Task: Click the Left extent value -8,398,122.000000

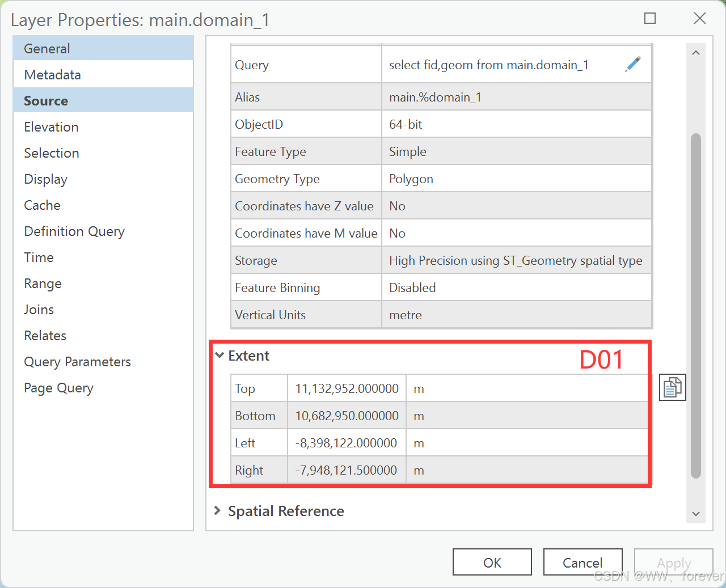Action: pyautogui.click(x=346, y=443)
